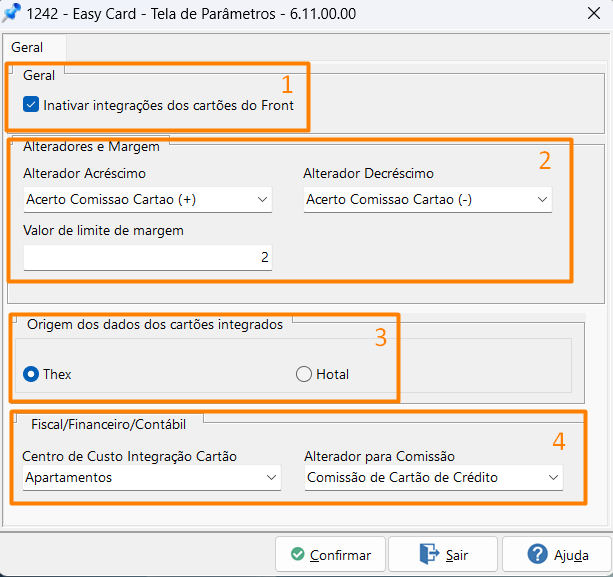Switch to the Geral tab
This screenshot has width=613, height=577.
pyautogui.click(x=27, y=47)
